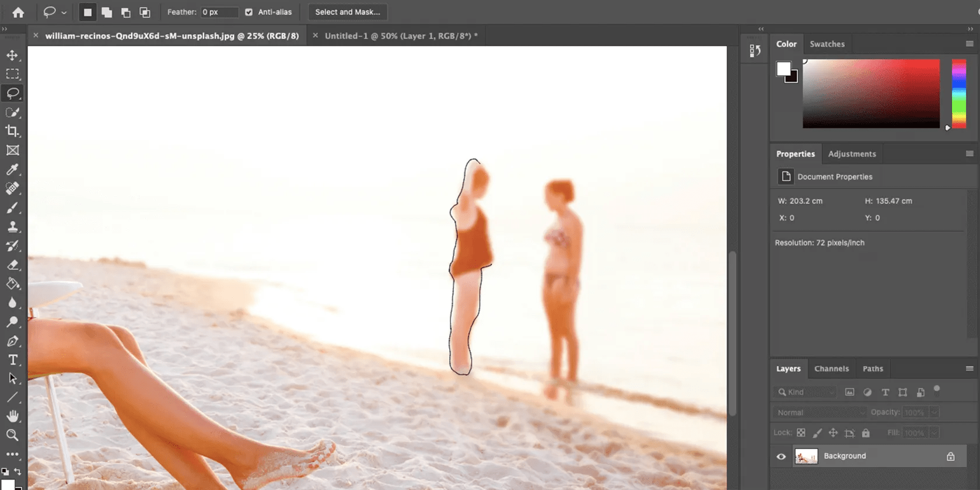Screen dimensions: 980x490
Task: Open the Normal blend mode dropdown
Action: click(820, 412)
